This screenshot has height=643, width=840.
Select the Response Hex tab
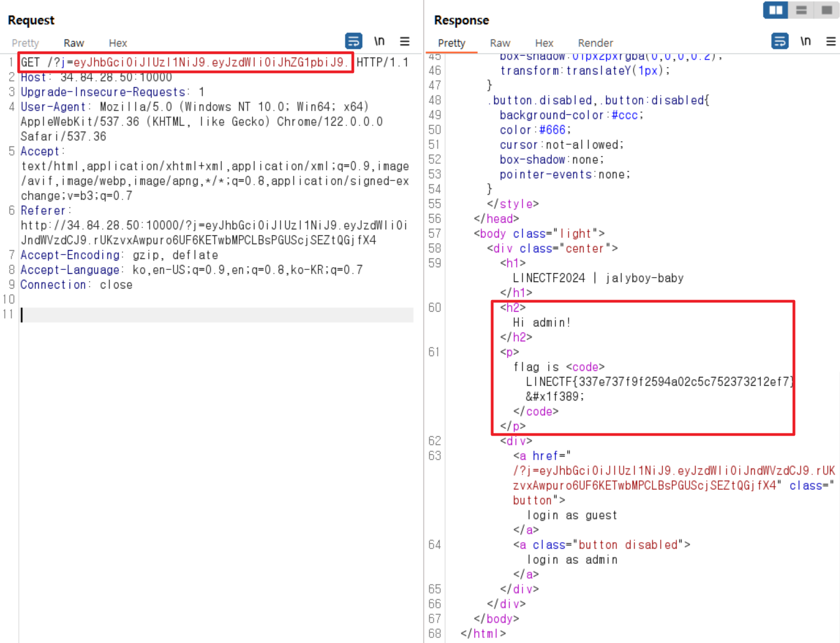pyautogui.click(x=544, y=43)
